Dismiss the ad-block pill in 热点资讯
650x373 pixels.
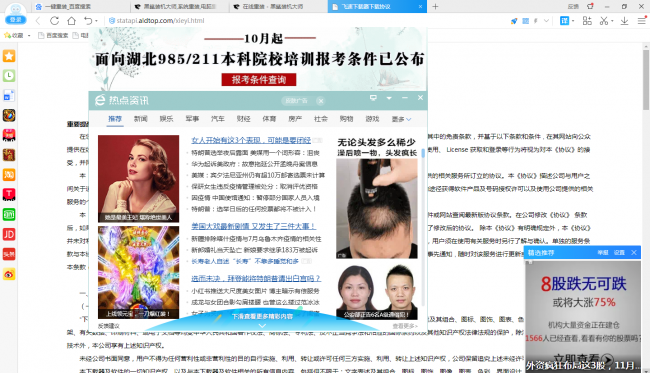click(x=320, y=101)
